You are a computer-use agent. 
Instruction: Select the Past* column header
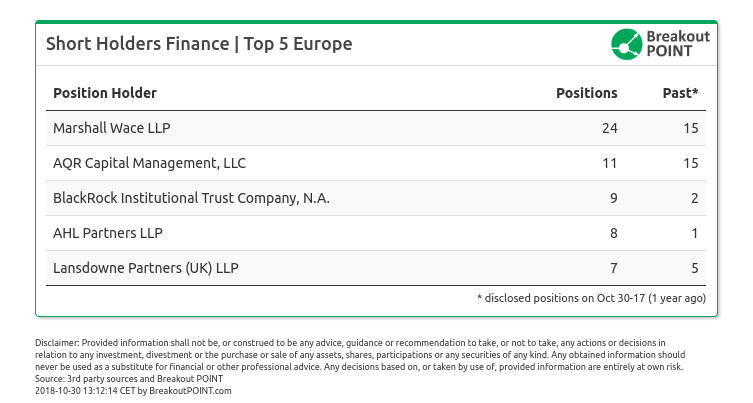680,93
